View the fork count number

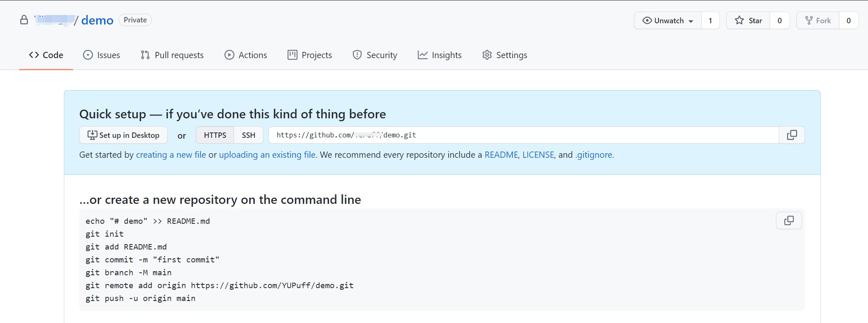pyautogui.click(x=848, y=20)
